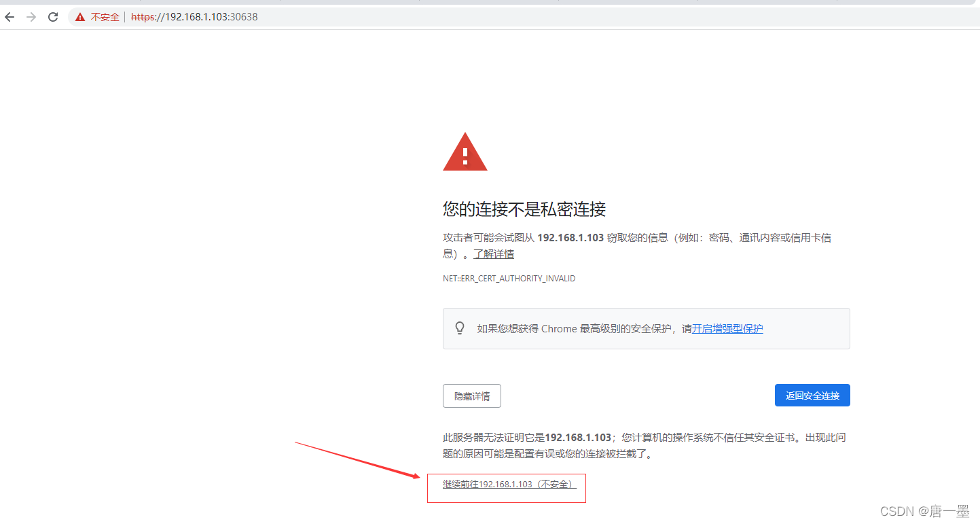Click the red not-secure warning triangle in address bar
This screenshot has width=980, height=524.
click(80, 17)
